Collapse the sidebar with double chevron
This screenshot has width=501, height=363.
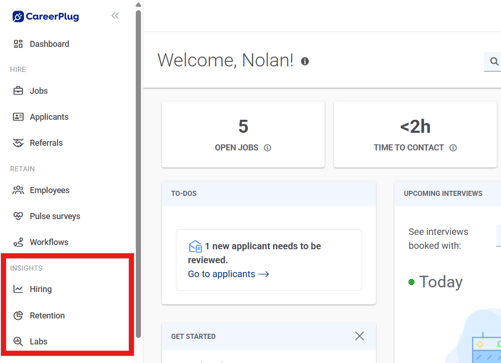click(115, 16)
